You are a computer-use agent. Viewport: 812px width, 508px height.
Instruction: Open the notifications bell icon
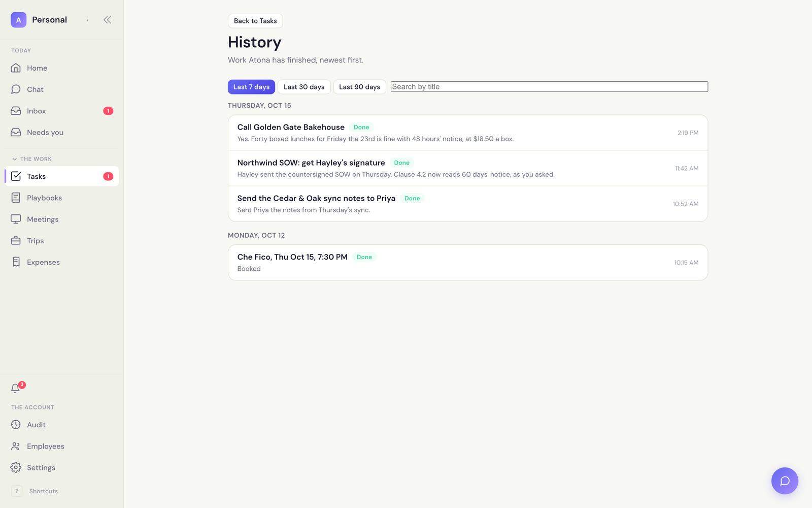point(16,388)
